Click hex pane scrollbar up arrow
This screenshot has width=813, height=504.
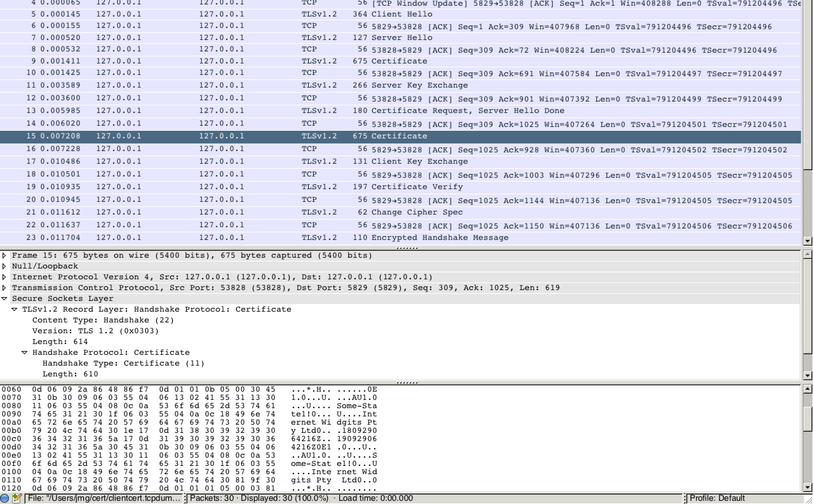(807, 389)
